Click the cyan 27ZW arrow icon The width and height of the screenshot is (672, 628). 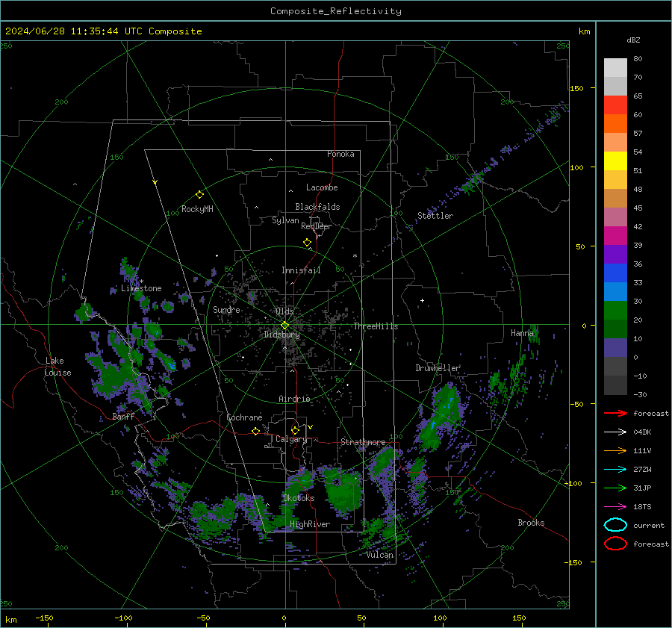point(615,469)
